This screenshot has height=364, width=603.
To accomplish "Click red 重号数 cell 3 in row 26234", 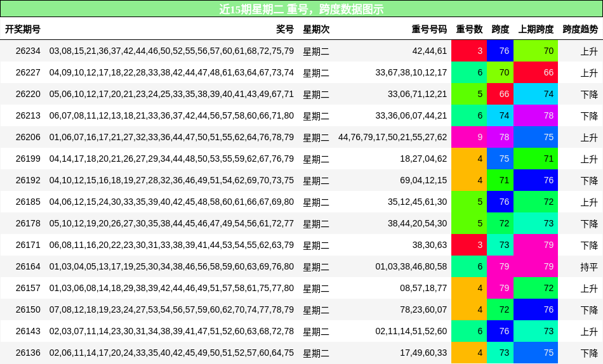I will click(x=469, y=51).
